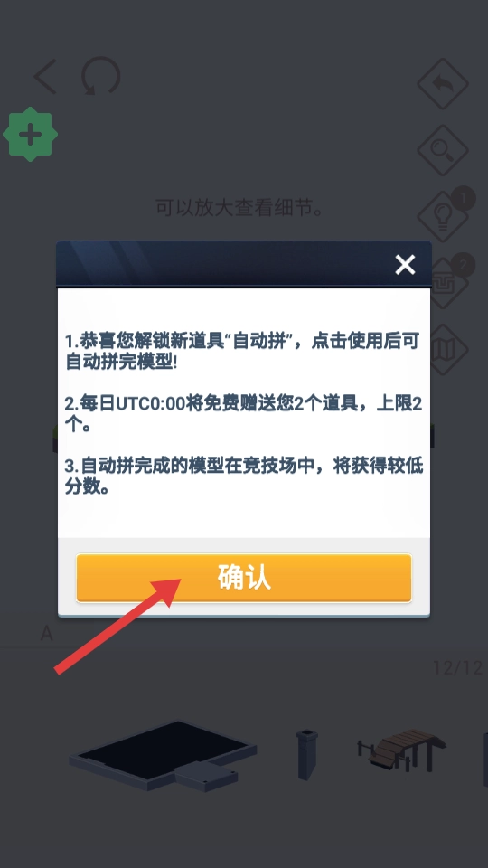Tap the back arrow icon
Viewport: 488px width, 868px height.
(45, 76)
